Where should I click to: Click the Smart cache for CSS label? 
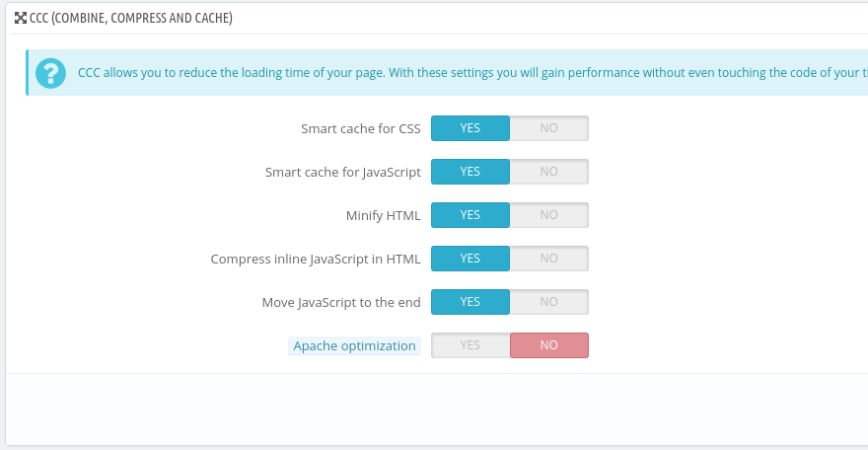(360, 129)
